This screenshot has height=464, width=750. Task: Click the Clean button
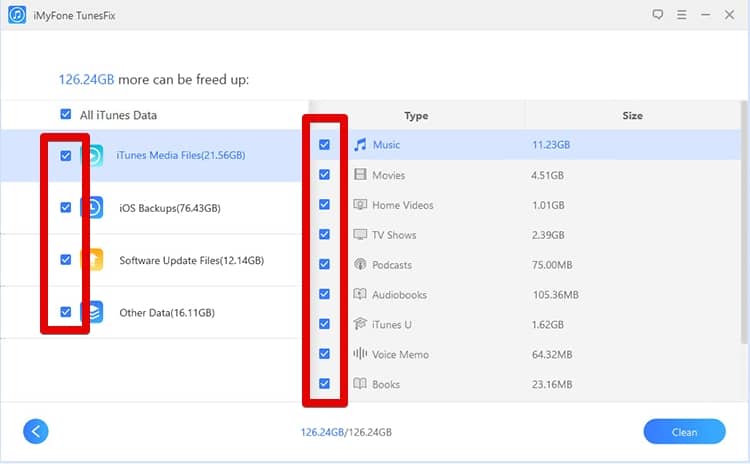click(x=684, y=432)
